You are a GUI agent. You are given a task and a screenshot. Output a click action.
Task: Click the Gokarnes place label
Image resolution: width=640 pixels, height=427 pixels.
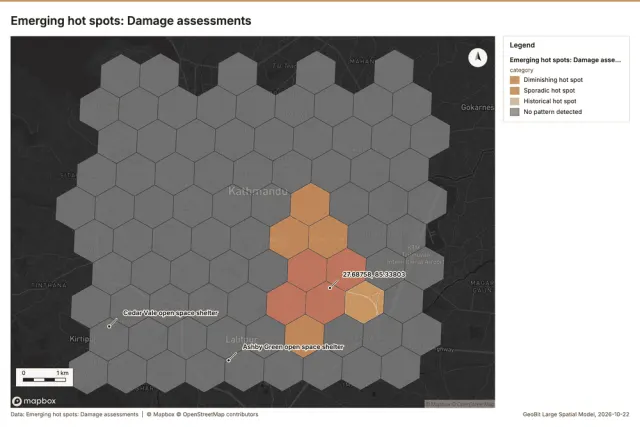478,107
